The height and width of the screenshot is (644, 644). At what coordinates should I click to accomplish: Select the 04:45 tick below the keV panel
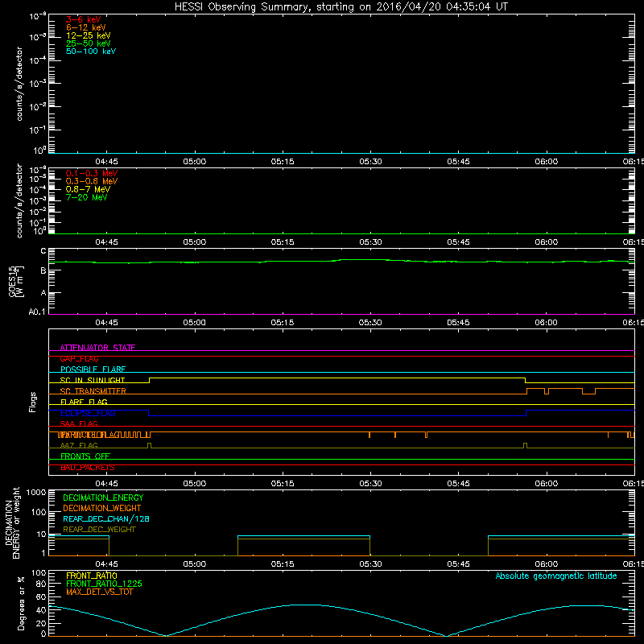coord(106,162)
